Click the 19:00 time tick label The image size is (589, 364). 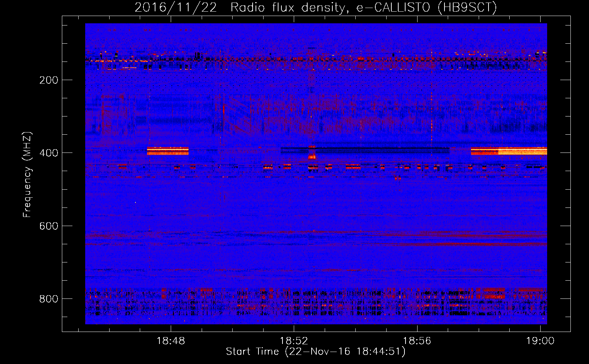coord(540,341)
